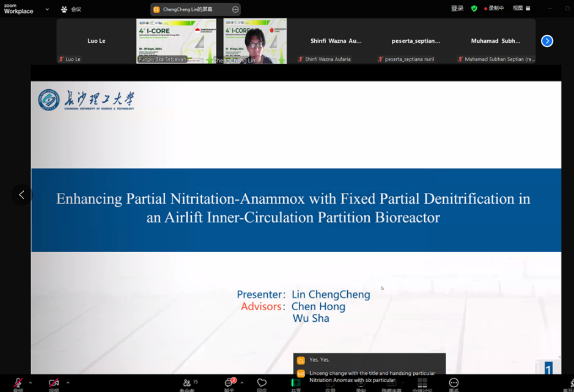Viewport: 574px width, 392px height.
Task: Open the reactions heart icon
Action: coord(262,383)
